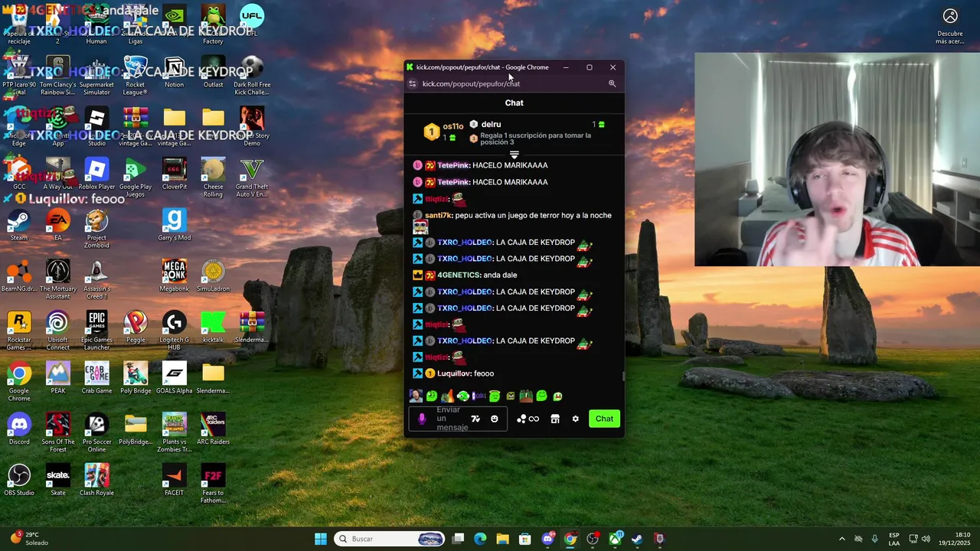
Task: Open Rocket League desktop icon
Action: [136, 76]
